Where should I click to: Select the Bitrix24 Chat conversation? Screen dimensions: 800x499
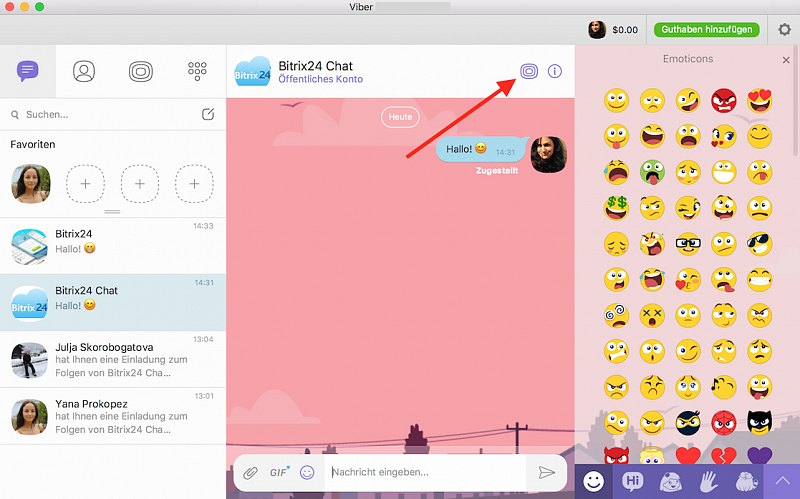pos(113,303)
